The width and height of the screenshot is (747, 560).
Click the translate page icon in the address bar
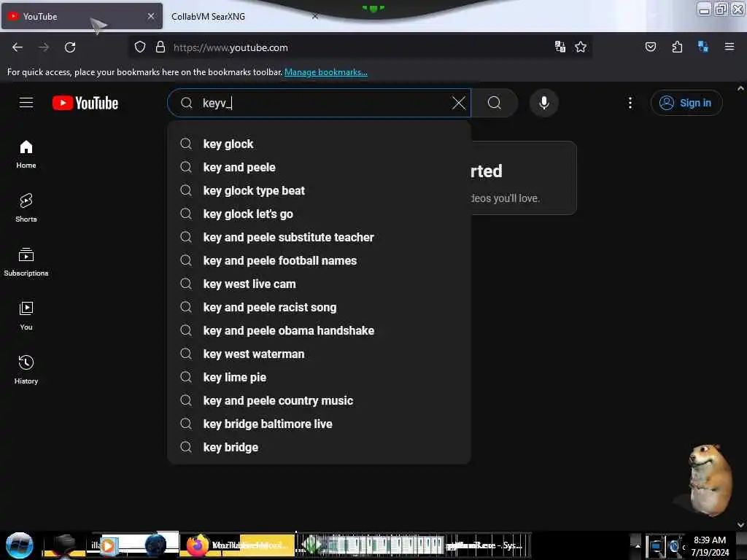tap(560, 47)
